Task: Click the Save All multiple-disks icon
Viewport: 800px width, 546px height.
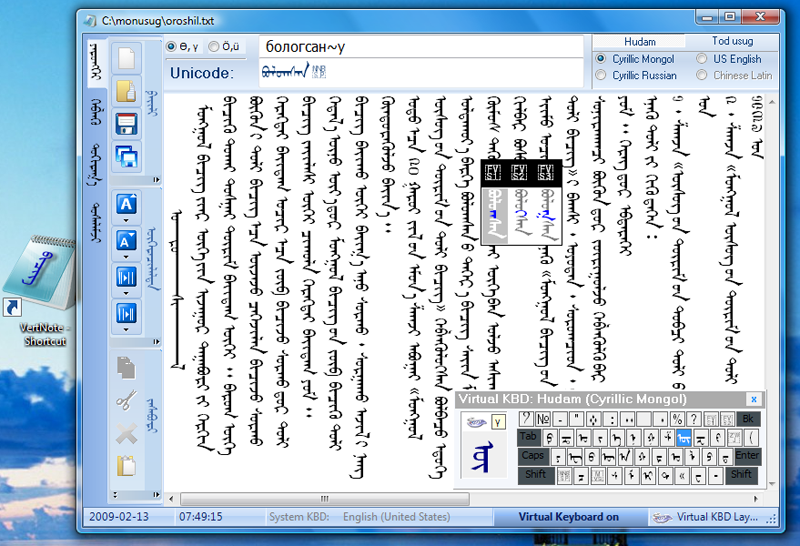Action: 126,157
